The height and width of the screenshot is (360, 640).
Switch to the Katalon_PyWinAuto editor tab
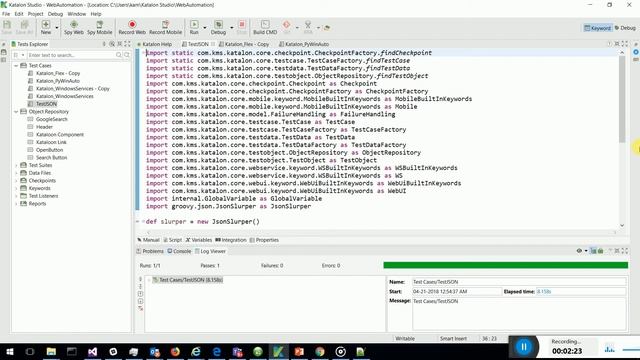click(x=304, y=44)
